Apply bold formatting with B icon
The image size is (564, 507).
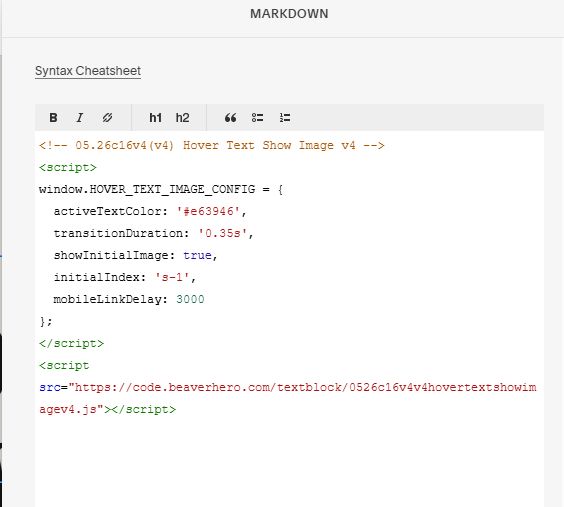pyautogui.click(x=53, y=118)
